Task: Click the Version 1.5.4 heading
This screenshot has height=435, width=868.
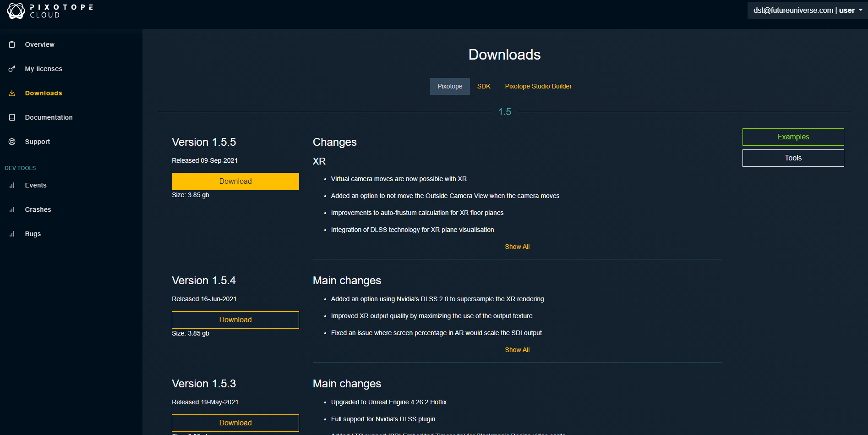Action: tap(204, 281)
